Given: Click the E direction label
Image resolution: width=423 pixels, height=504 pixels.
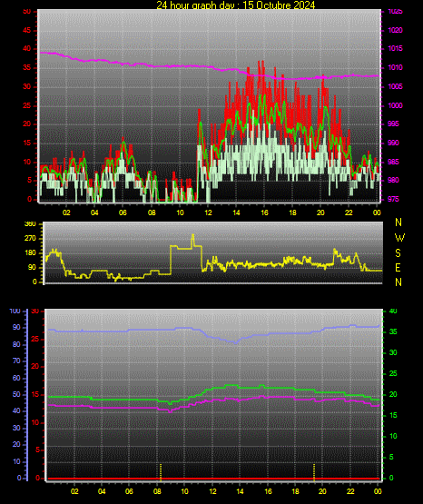Looking at the screenshot, I should [x=398, y=268].
